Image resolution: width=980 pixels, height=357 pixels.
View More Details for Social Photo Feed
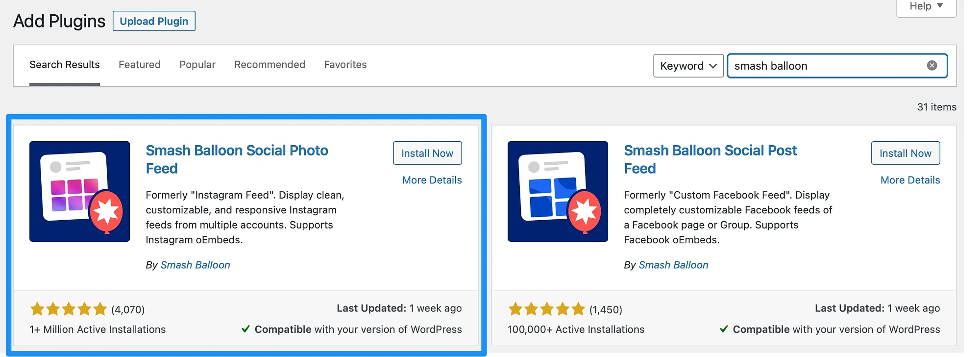tap(432, 180)
